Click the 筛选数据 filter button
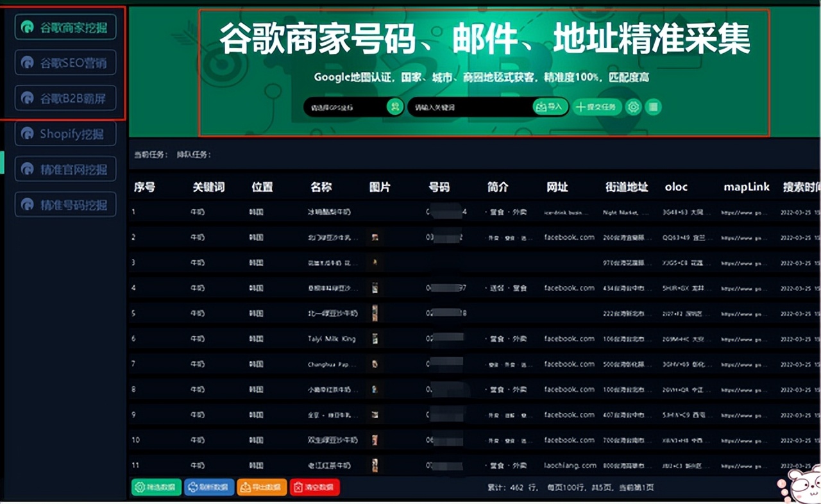 point(157,487)
